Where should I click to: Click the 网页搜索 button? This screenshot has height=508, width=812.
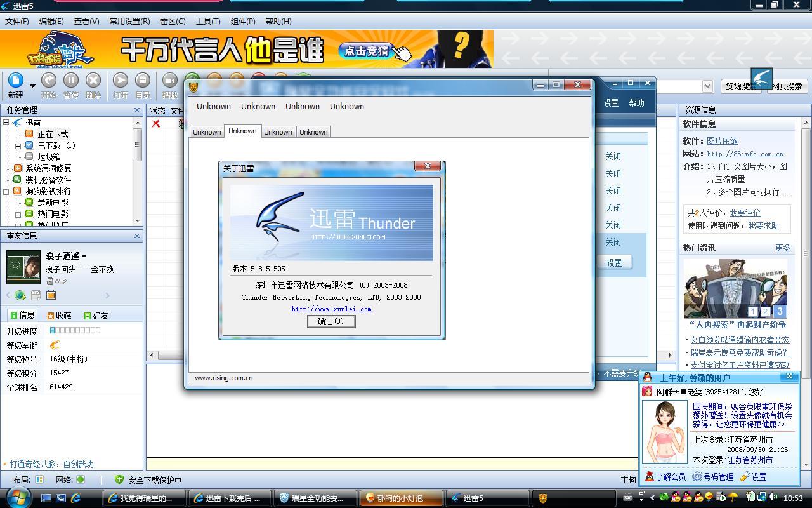(x=787, y=86)
